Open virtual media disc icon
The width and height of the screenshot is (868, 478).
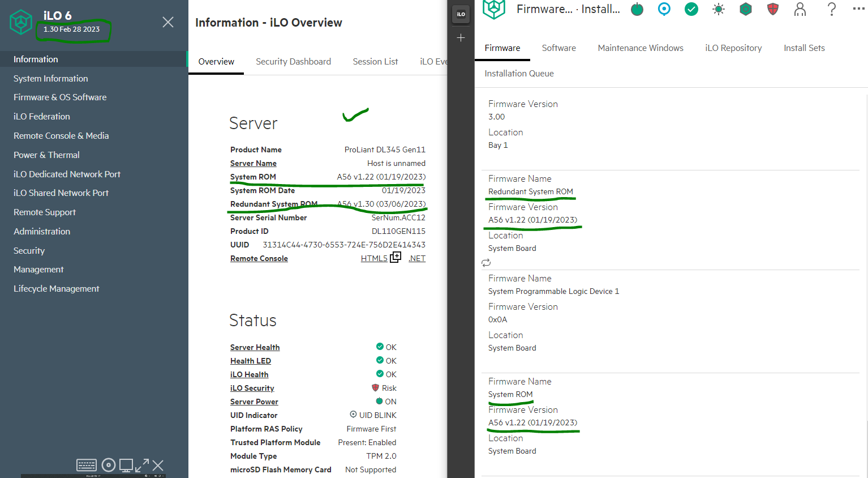pos(109,466)
